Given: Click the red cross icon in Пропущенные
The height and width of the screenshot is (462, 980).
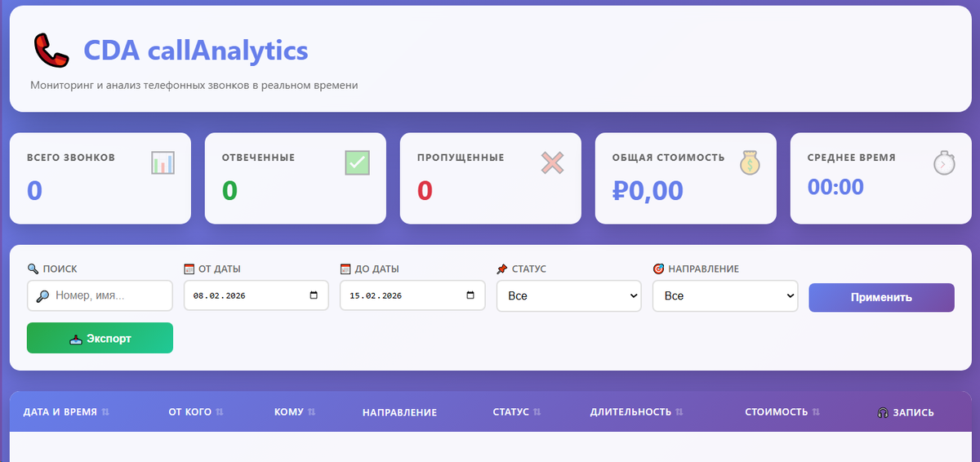Looking at the screenshot, I should (553, 162).
